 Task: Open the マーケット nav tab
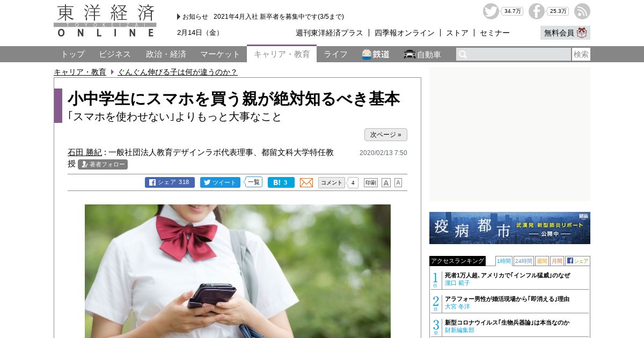point(220,54)
